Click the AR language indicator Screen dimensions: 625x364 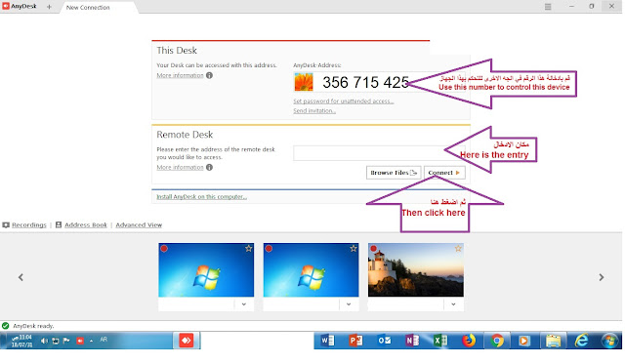click(104, 340)
